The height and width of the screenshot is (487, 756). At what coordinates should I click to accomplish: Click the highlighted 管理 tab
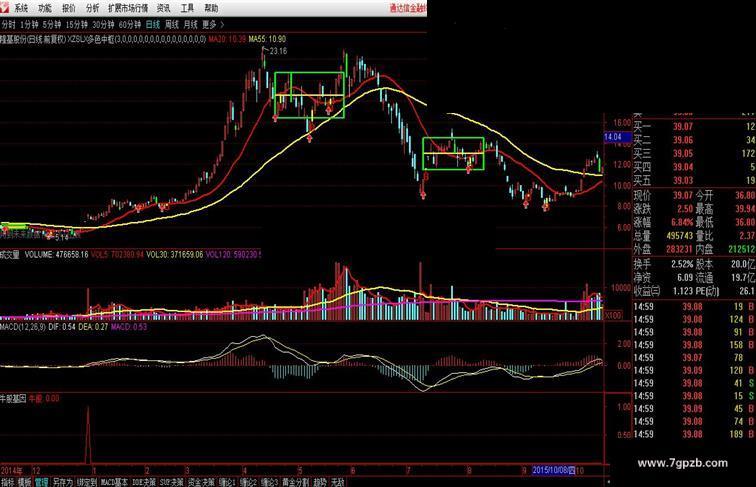41,482
